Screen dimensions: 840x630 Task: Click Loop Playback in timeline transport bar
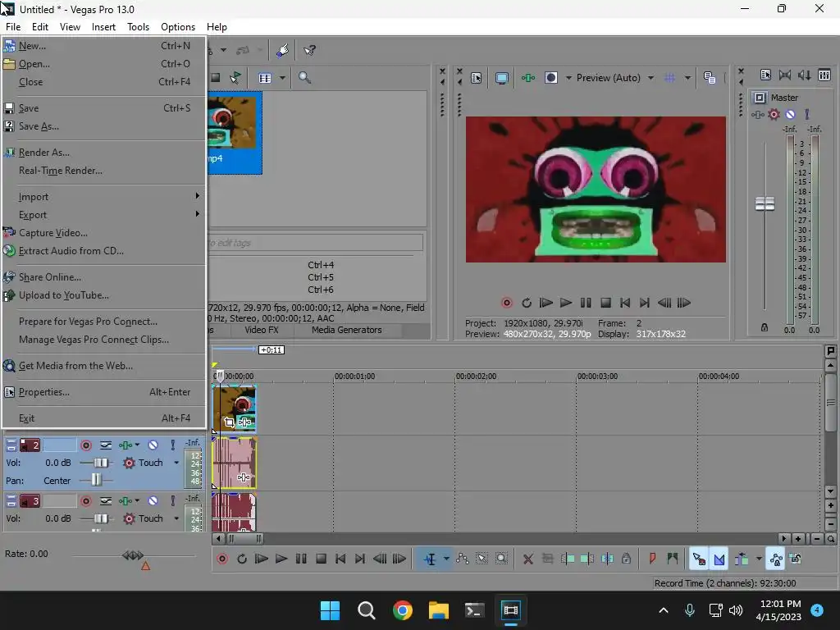click(242, 559)
